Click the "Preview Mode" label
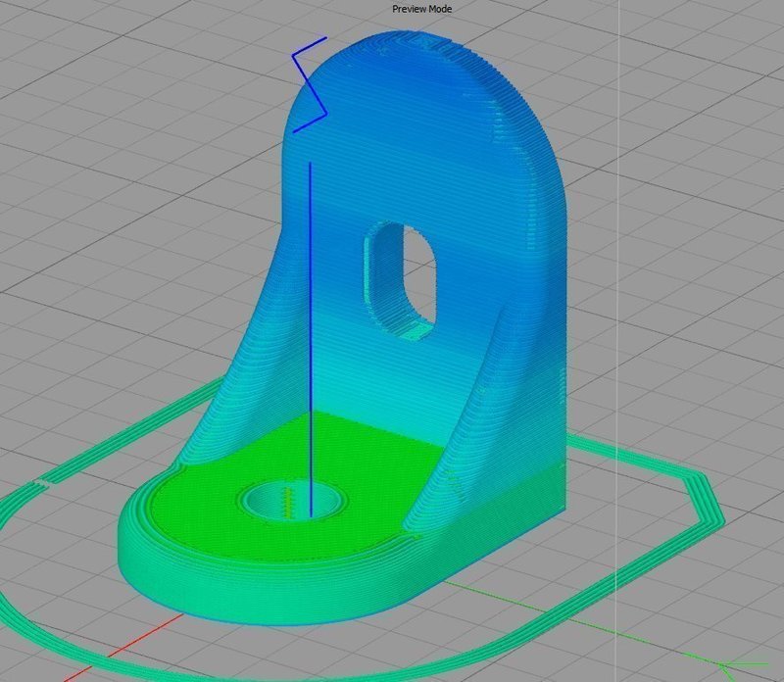This screenshot has height=682, width=784. 421,9
